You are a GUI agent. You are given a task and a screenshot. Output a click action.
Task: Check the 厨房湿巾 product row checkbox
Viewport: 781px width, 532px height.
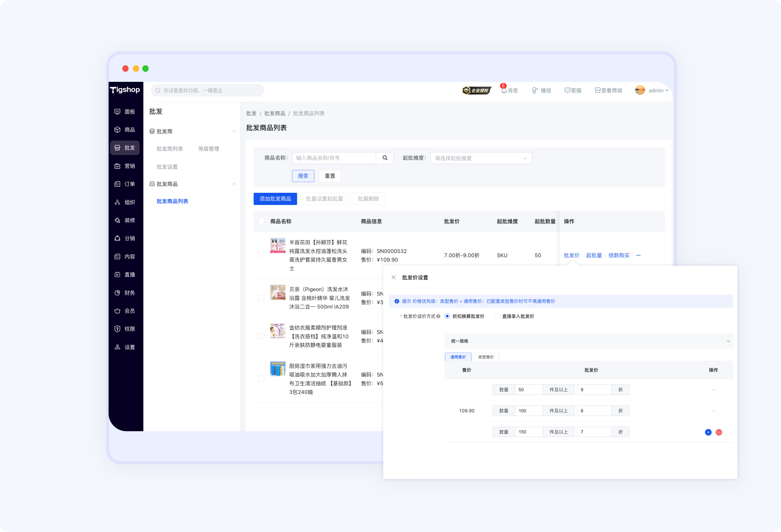[x=261, y=378]
